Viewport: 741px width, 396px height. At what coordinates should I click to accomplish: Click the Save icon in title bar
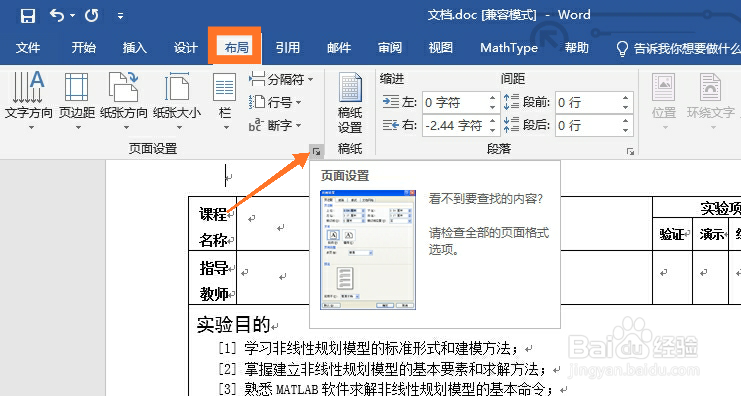27,16
